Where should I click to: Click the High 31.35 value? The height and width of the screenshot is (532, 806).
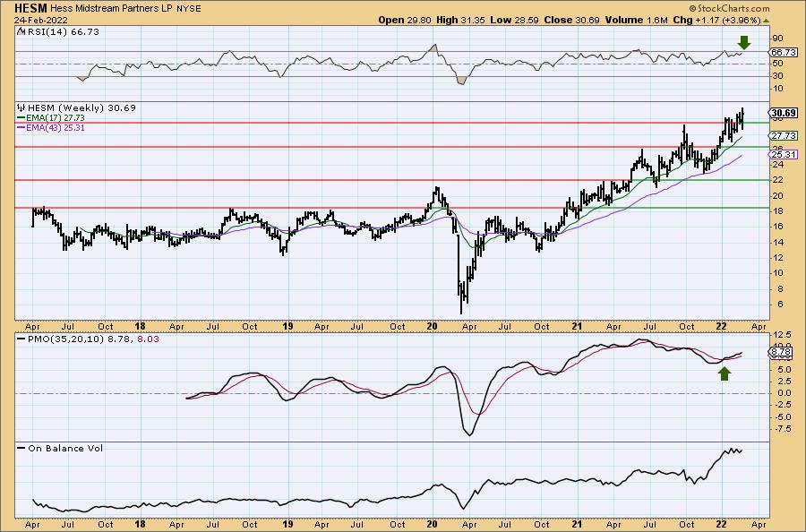tap(460, 20)
